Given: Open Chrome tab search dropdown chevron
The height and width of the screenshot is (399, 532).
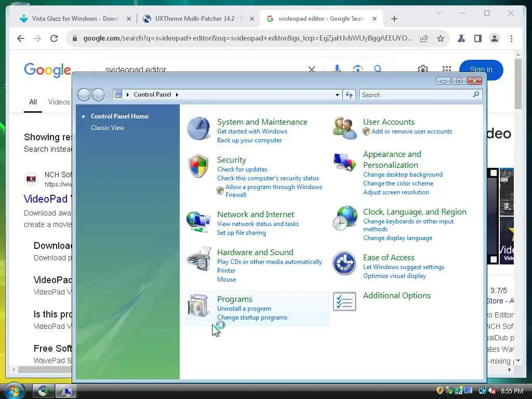Looking at the screenshot, I should (x=438, y=13).
